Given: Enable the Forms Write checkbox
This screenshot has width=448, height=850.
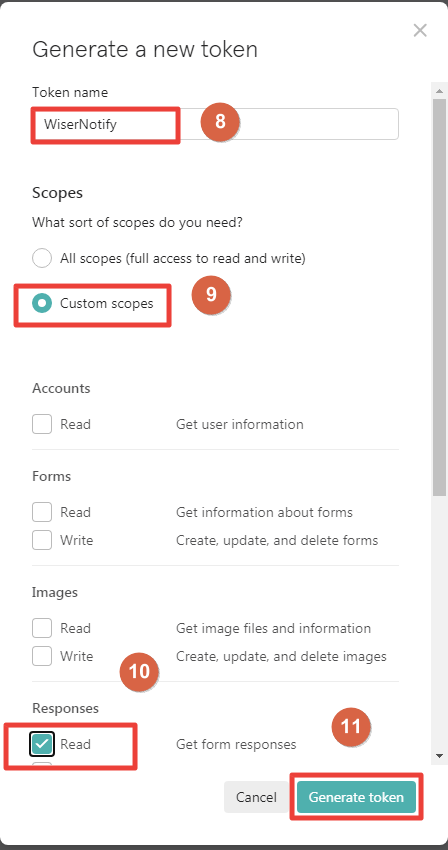Looking at the screenshot, I should point(42,540).
